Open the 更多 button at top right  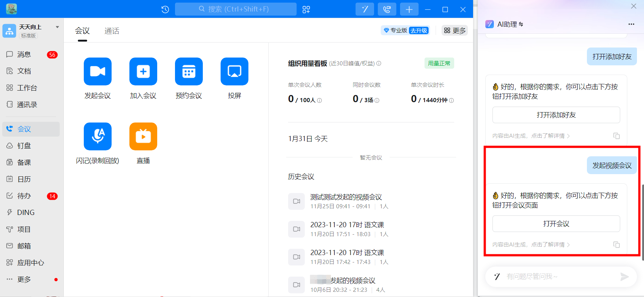[x=455, y=30]
